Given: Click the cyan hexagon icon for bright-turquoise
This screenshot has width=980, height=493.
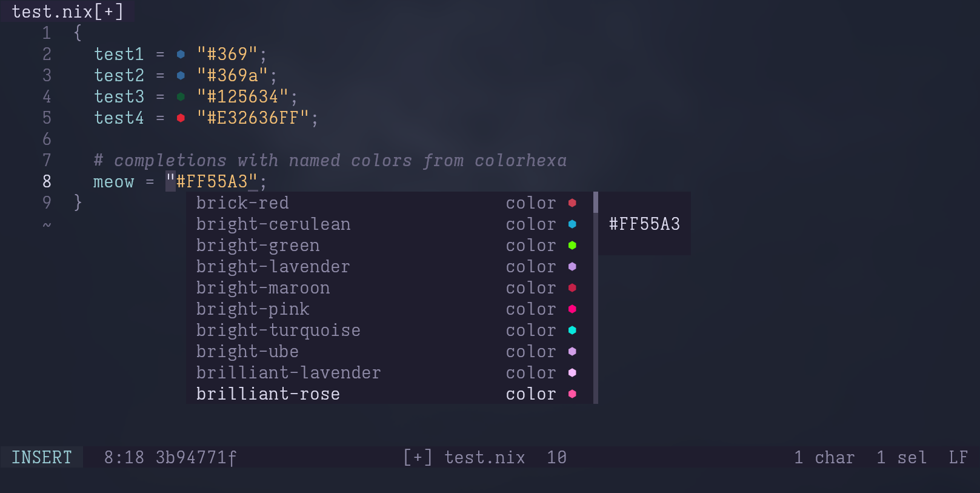Looking at the screenshot, I should coord(572,330).
